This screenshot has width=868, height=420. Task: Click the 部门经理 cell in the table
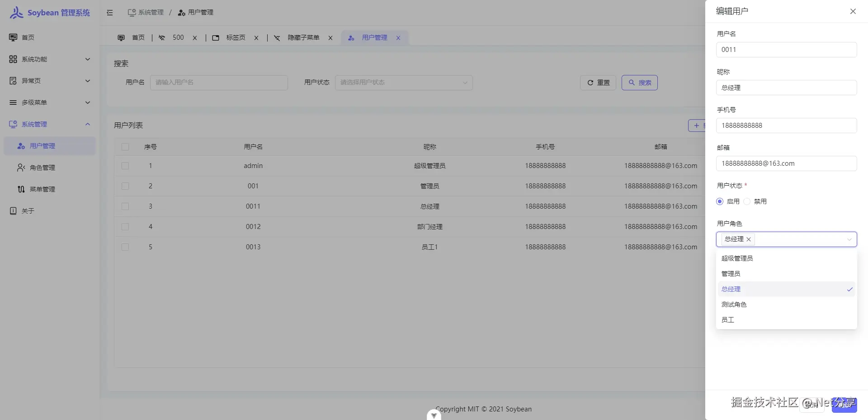(x=429, y=227)
